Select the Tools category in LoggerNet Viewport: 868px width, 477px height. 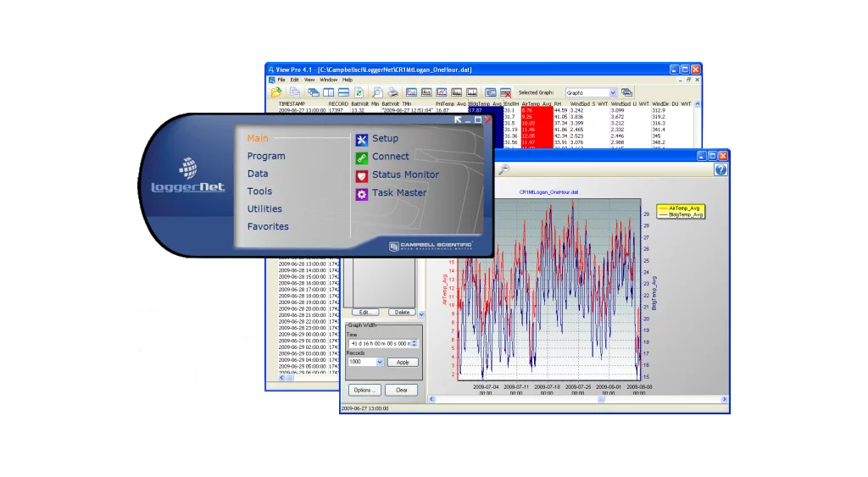coord(259,191)
